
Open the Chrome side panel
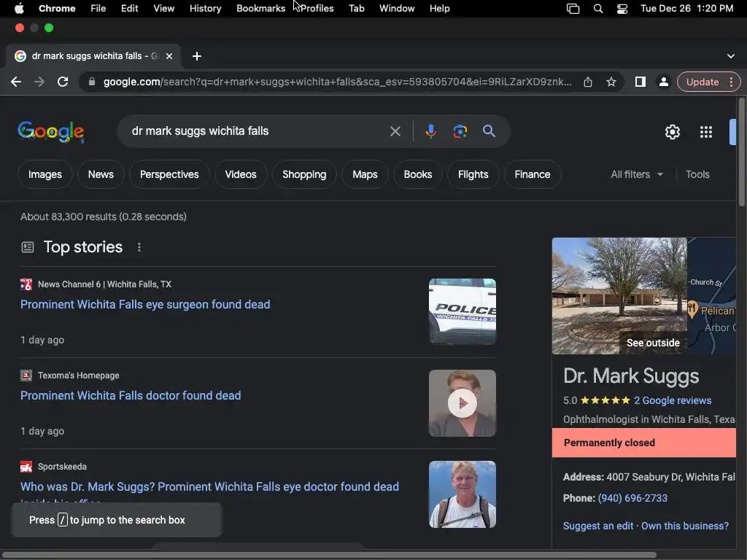(x=640, y=82)
